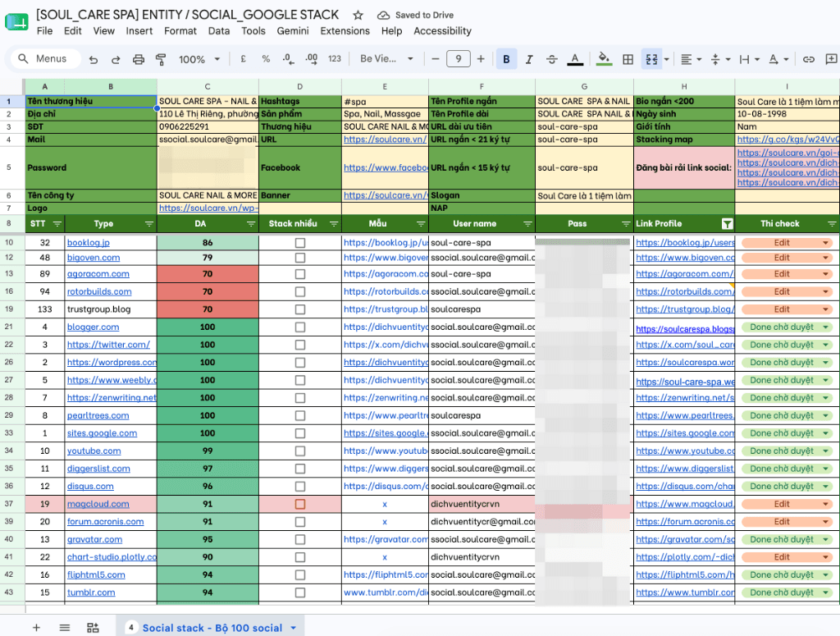840x636 pixels.
Task: Increase font size with plus button
Action: click(x=481, y=59)
